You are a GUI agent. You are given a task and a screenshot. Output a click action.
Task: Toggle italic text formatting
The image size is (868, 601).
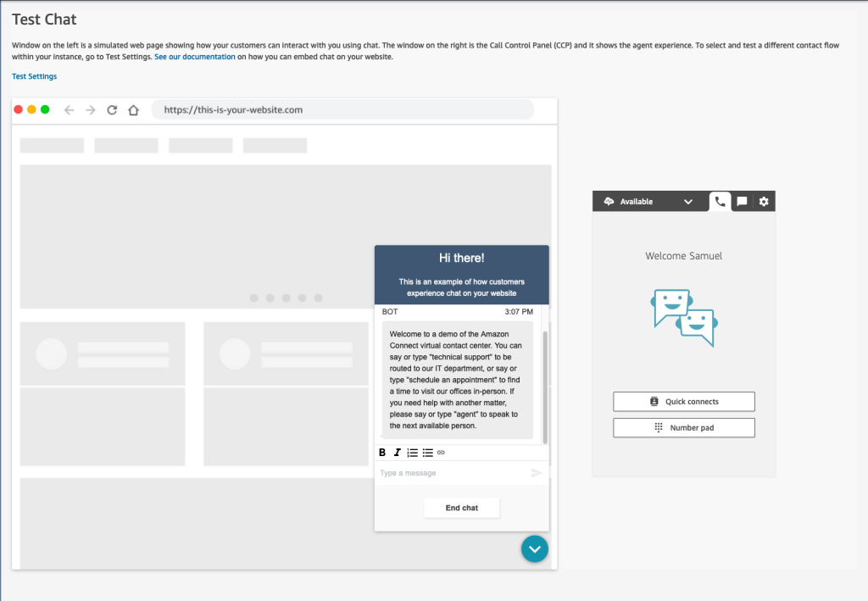click(x=397, y=452)
